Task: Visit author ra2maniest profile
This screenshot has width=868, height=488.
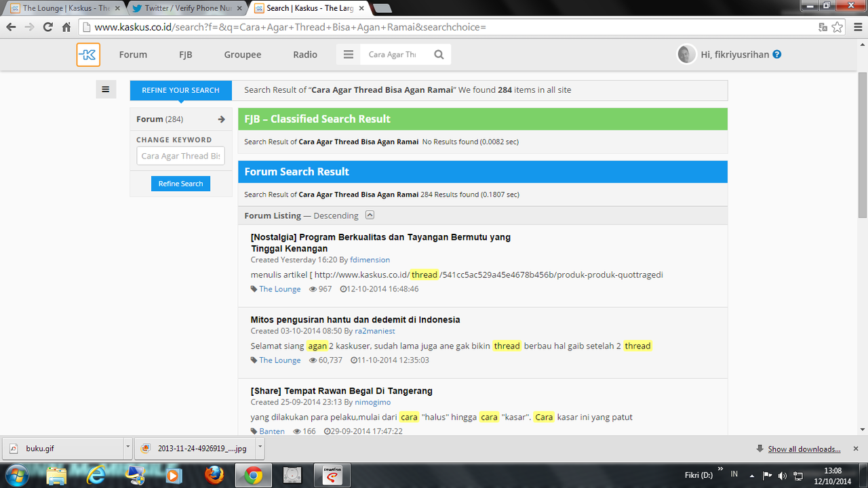Action: click(375, 331)
